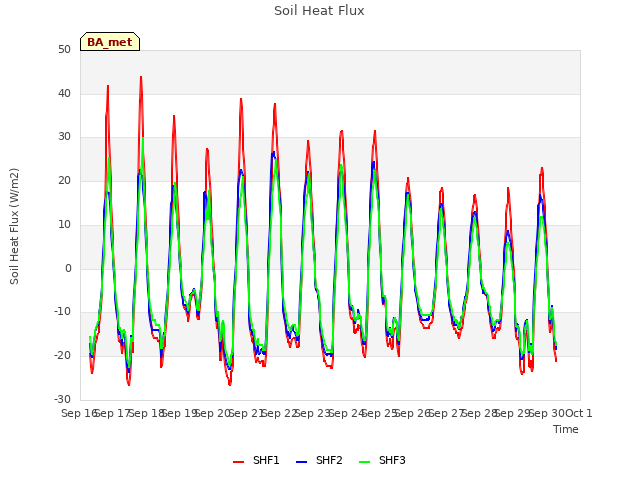Click the red SHF1 legend line marker
Screen dimensions: 640x480
click(x=238, y=462)
